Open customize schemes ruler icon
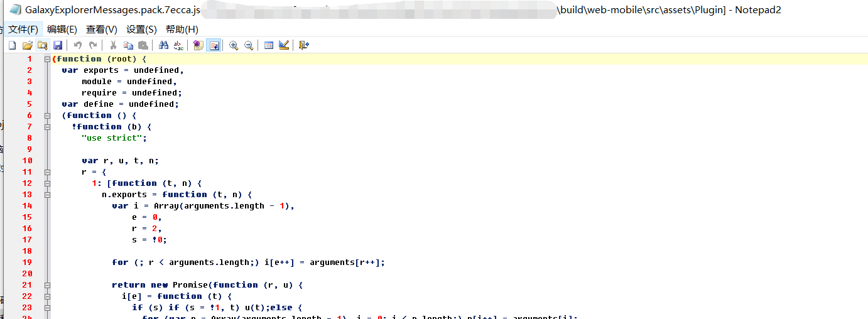Screen dimensions: 868x319 point(284,45)
